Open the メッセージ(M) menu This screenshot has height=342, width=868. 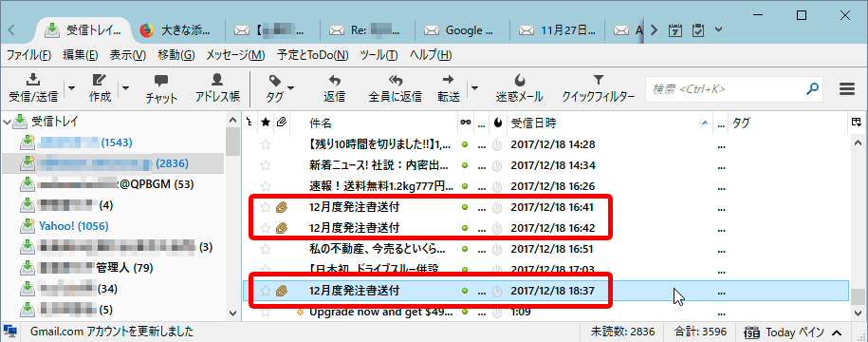click(236, 55)
